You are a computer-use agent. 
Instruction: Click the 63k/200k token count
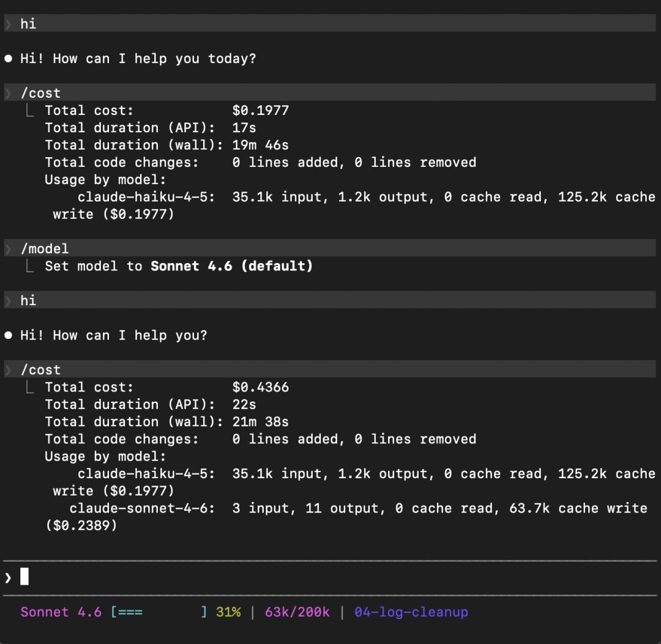coord(297,612)
